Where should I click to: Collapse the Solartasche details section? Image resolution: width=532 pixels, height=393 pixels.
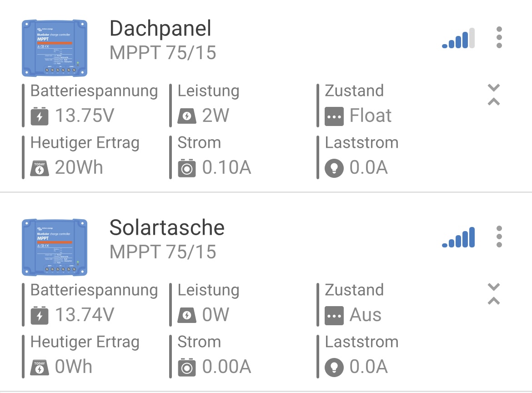point(494,294)
